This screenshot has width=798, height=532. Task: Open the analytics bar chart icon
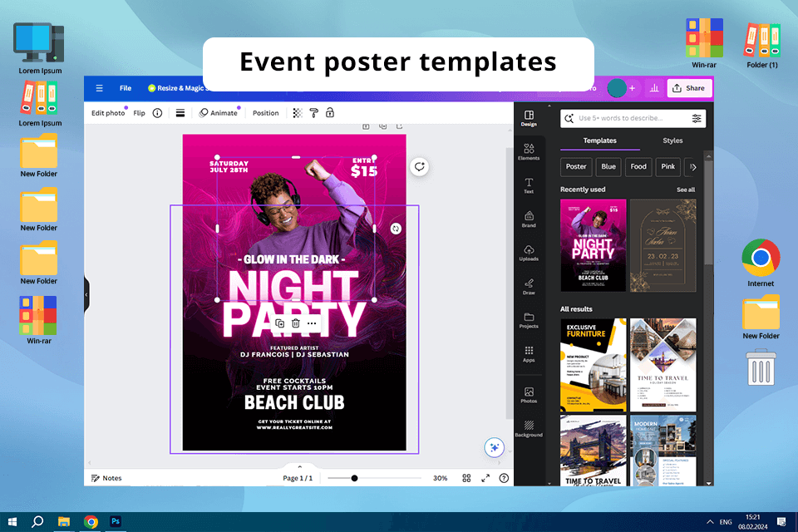coord(654,88)
